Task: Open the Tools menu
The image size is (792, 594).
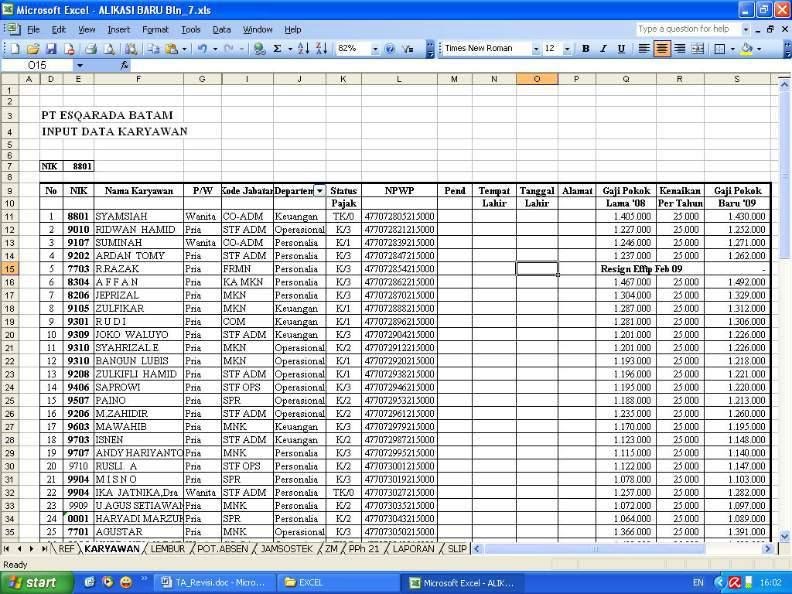Action: [191, 29]
